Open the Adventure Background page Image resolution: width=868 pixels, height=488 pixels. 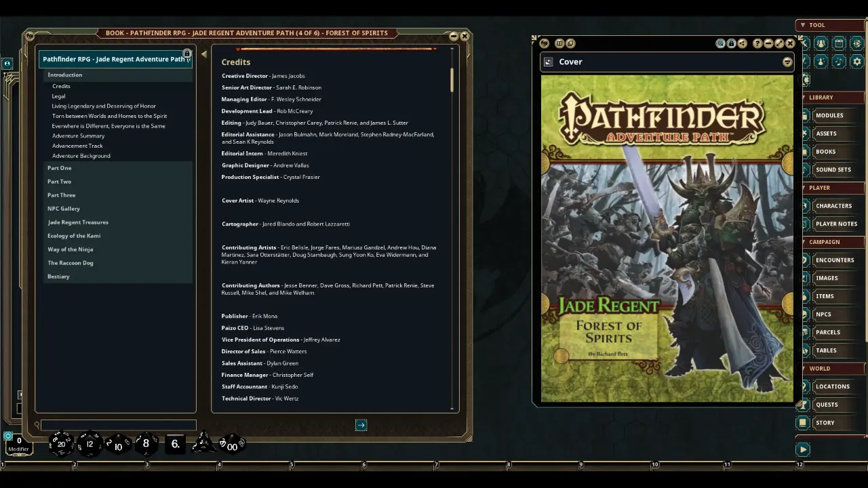click(81, 156)
